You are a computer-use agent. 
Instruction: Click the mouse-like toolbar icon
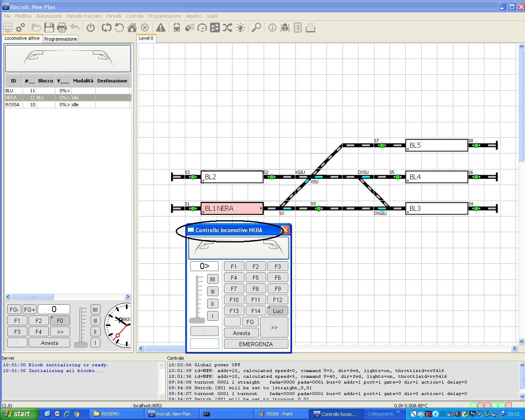pos(189,27)
